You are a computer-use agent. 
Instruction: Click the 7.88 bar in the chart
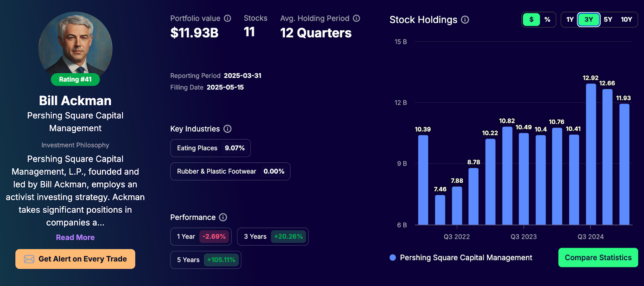457,205
